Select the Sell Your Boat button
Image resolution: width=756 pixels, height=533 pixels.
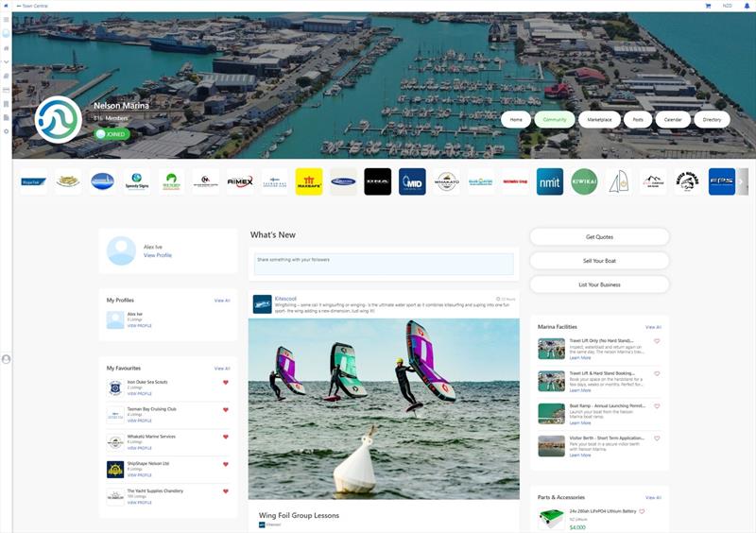[599, 261]
